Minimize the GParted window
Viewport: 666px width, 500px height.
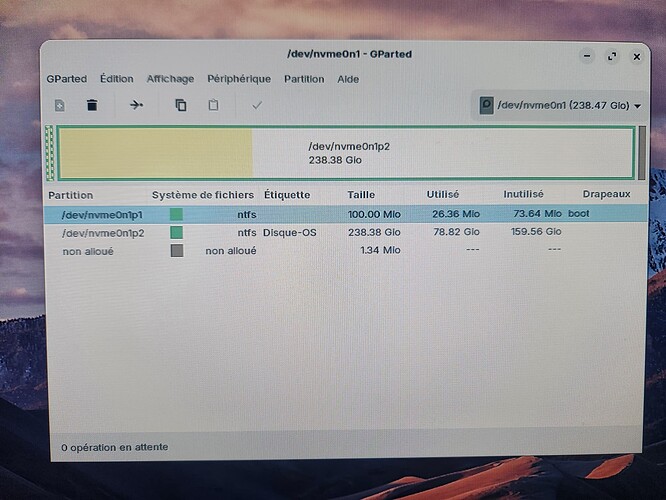587,56
